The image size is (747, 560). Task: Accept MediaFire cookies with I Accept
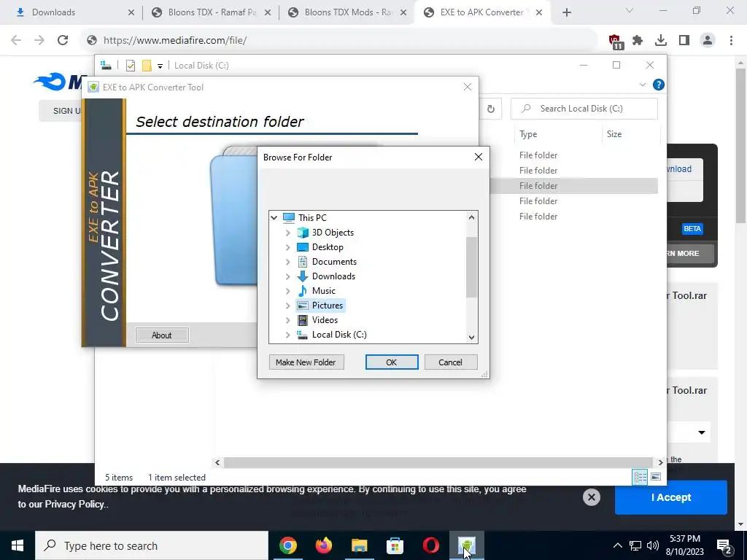pyautogui.click(x=671, y=497)
